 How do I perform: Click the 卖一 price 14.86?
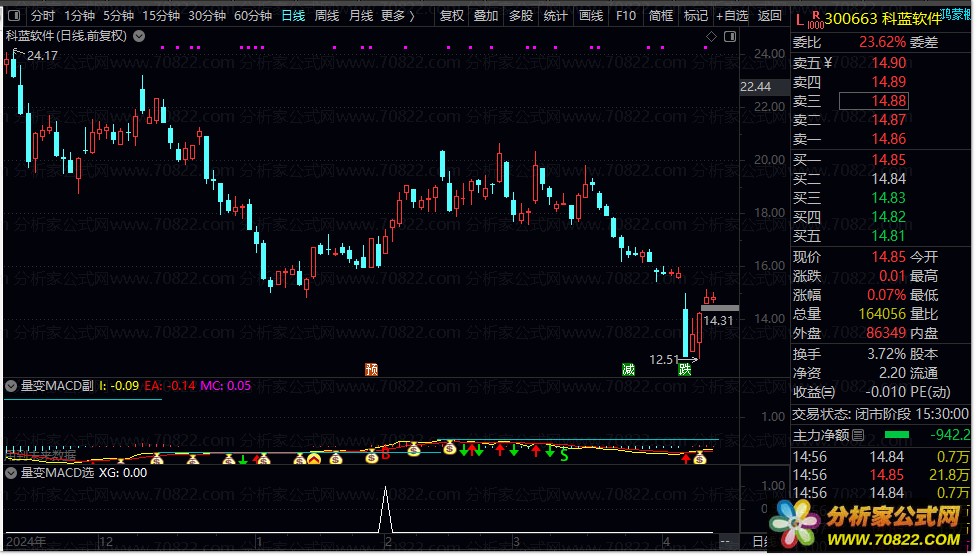coord(889,139)
